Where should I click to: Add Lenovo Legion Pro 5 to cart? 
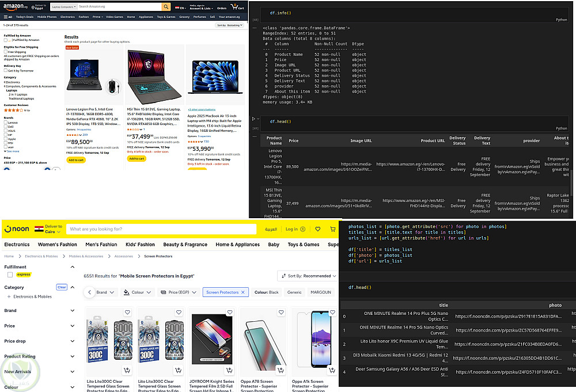[76, 160]
